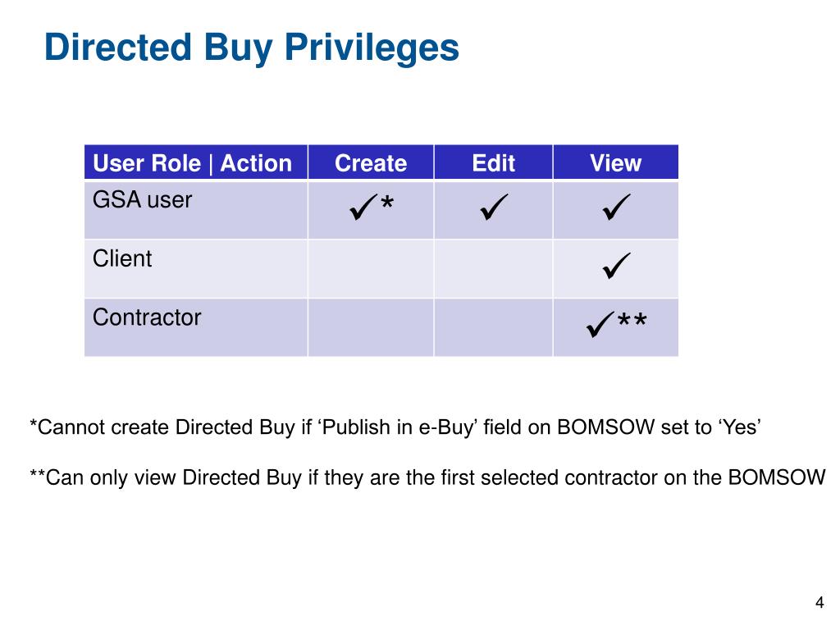840x630 pixels.
Task: Click the Contractor View checkmark
Action: (600, 324)
